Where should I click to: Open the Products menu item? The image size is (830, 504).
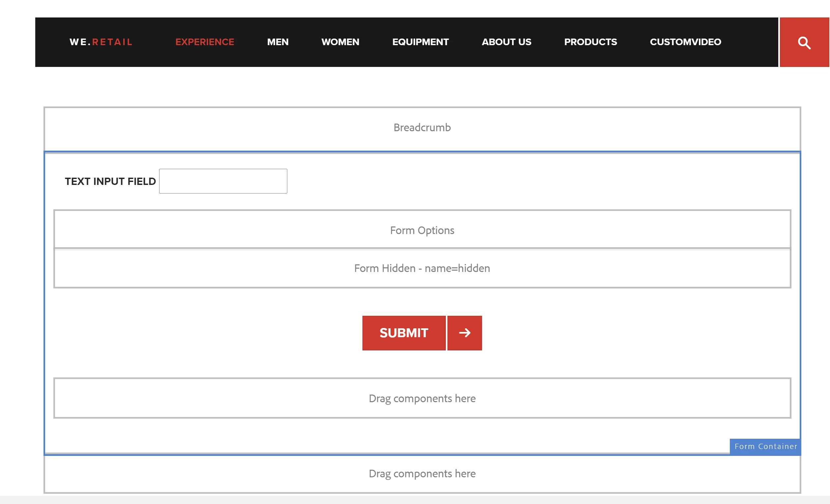point(590,42)
